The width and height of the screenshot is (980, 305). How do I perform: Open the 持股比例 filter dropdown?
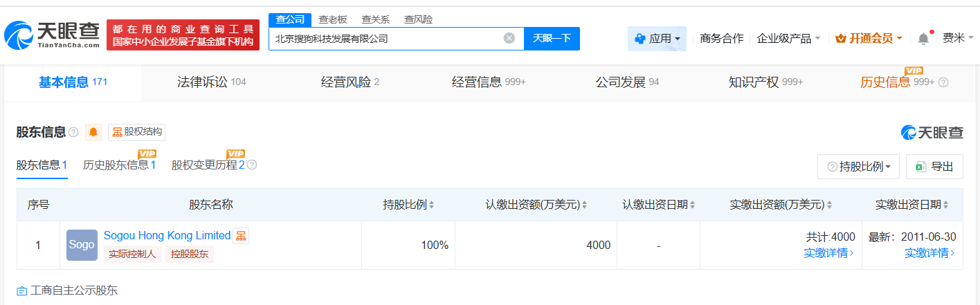tap(858, 167)
